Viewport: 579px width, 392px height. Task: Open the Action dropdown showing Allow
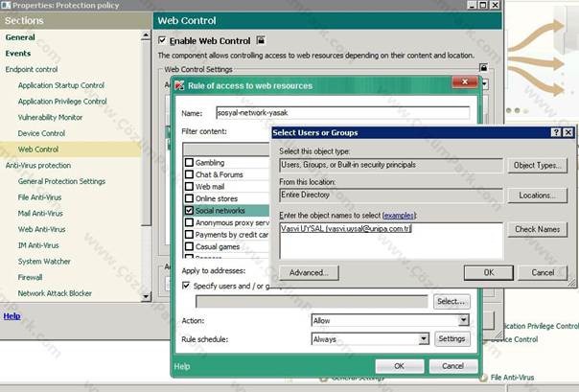click(x=463, y=320)
